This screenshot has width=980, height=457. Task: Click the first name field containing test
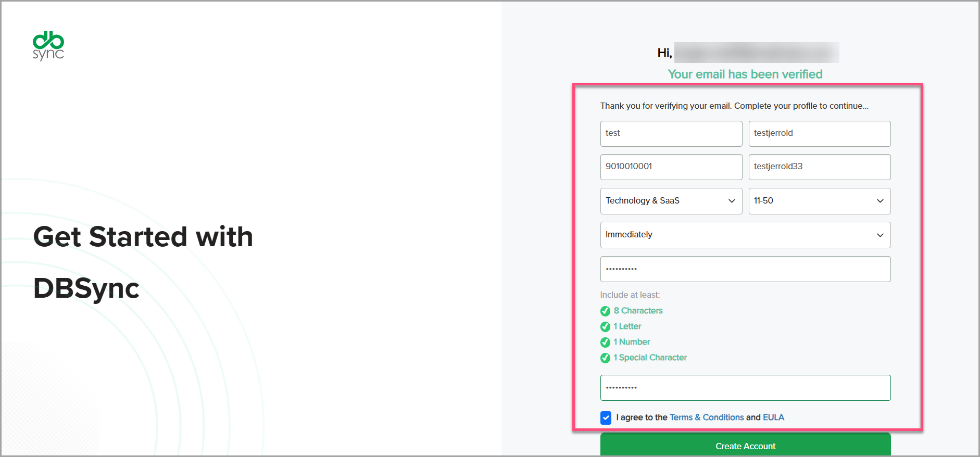671,134
